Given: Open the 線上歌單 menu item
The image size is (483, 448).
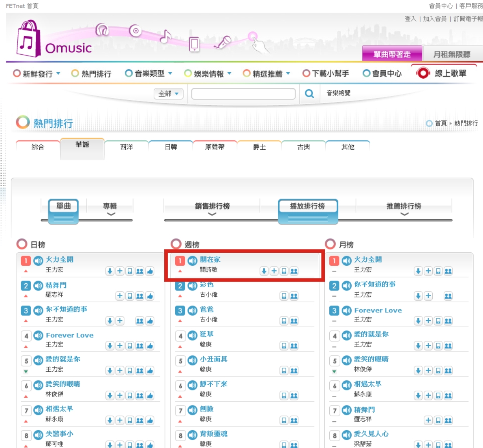Looking at the screenshot, I should click(x=442, y=73).
